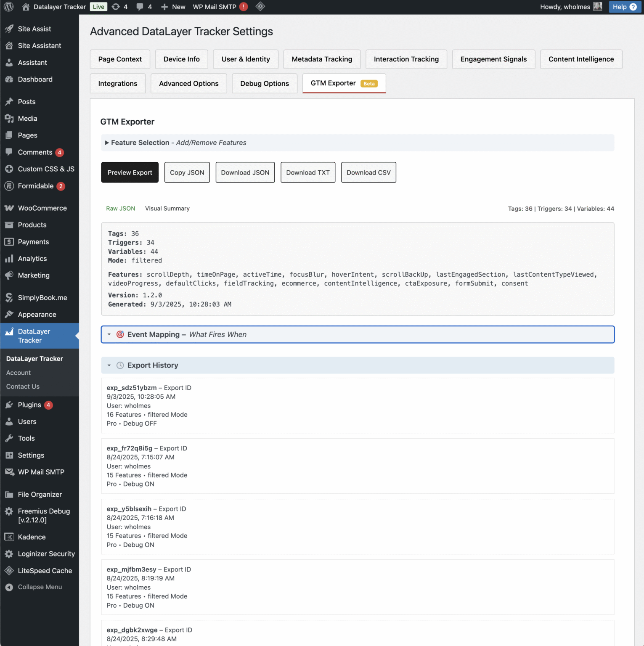
Task: Switch to the Interaction Tracking tab
Action: 406,59
